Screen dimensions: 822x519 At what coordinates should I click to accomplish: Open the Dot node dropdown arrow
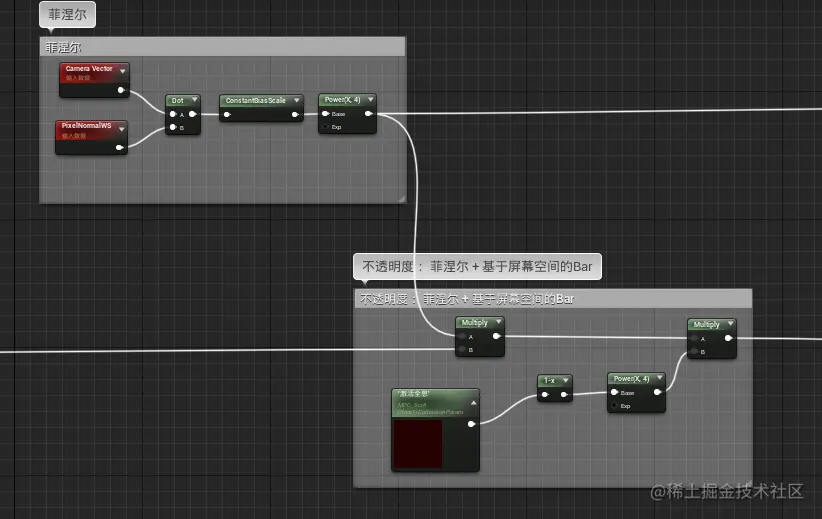point(194,100)
